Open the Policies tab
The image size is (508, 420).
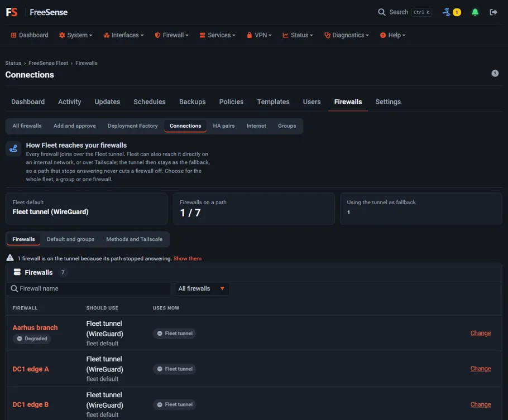click(x=231, y=102)
